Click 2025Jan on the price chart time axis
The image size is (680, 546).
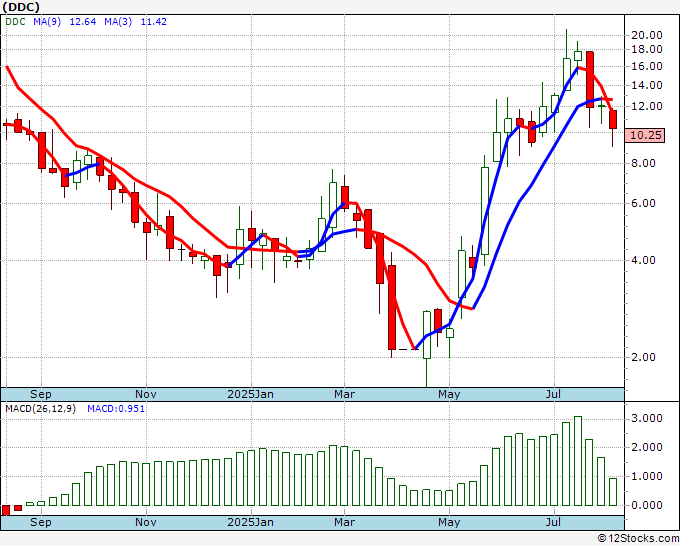[x=251, y=394]
